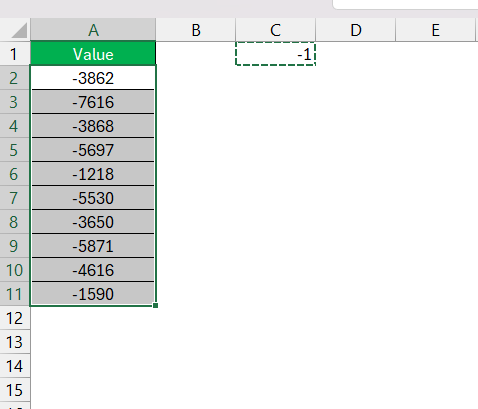Select row 7 header
478x409 pixels.
[15, 198]
